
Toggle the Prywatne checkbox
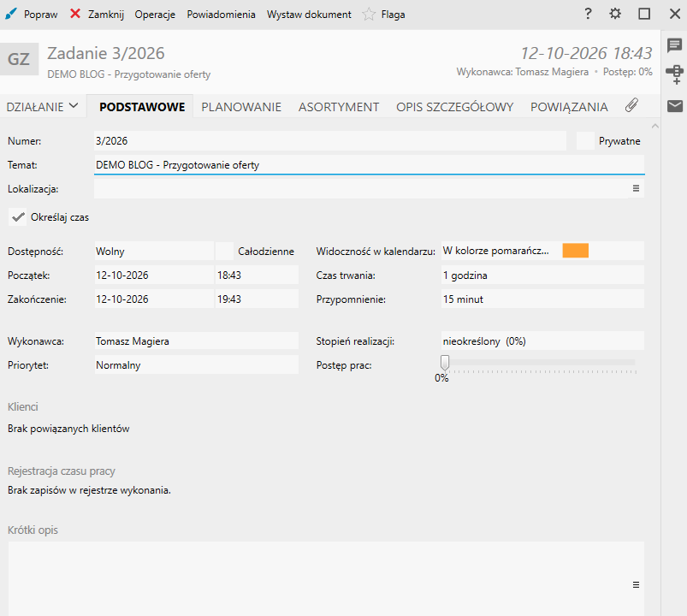coord(585,141)
